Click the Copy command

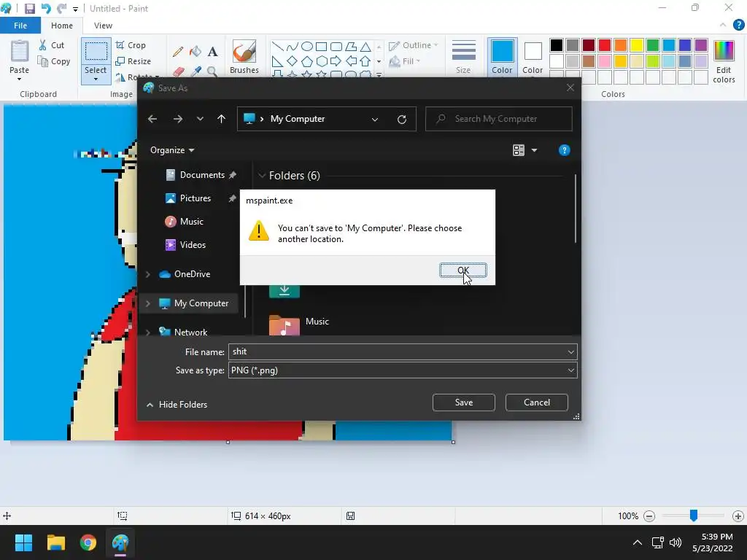pyautogui.click(x=54, y=61)
